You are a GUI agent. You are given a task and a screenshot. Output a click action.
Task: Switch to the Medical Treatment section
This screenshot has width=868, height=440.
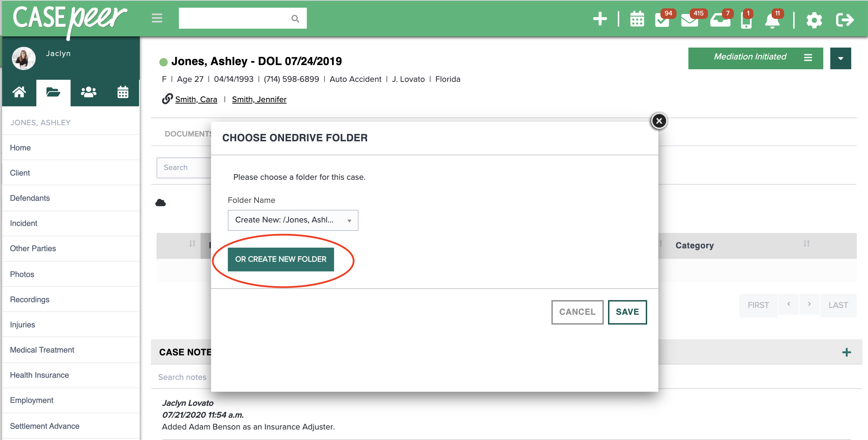pyautogui.click(x=42, y=350)
